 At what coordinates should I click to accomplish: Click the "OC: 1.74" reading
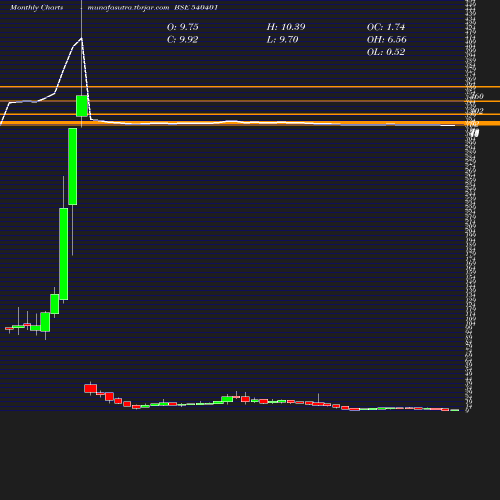[x=386, y=27]
